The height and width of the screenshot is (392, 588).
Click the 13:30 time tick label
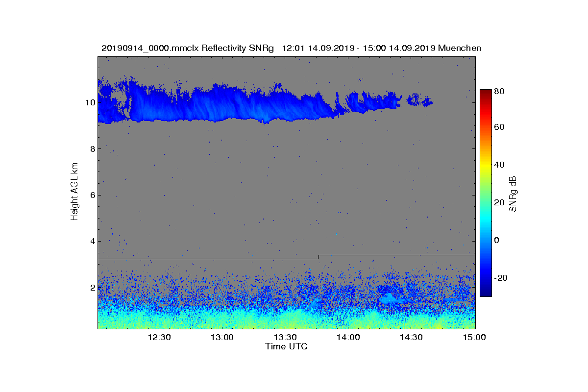[x=286, y=337]
